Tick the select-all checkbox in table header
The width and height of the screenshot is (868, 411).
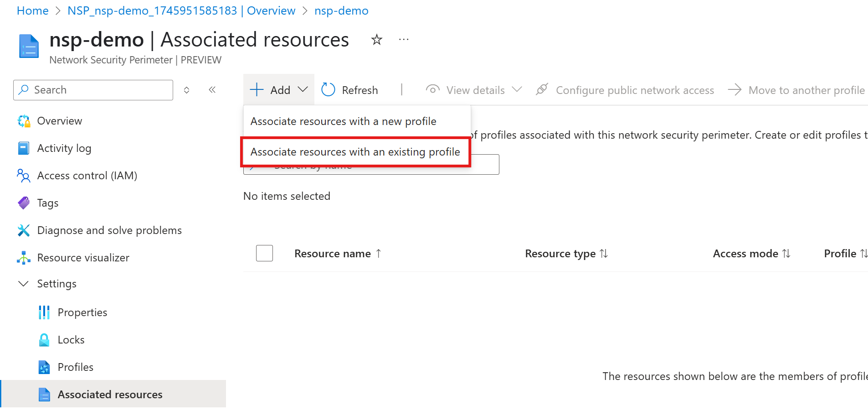point(264,253)
